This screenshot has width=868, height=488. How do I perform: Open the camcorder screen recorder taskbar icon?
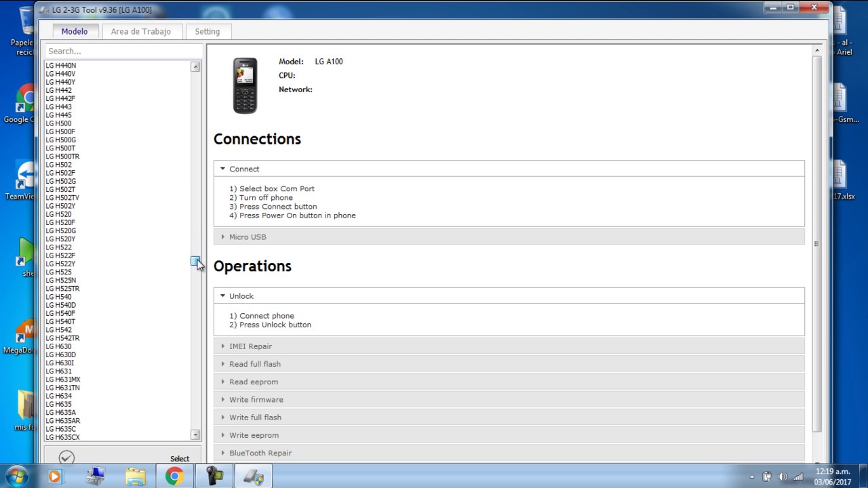click(214, 476)
